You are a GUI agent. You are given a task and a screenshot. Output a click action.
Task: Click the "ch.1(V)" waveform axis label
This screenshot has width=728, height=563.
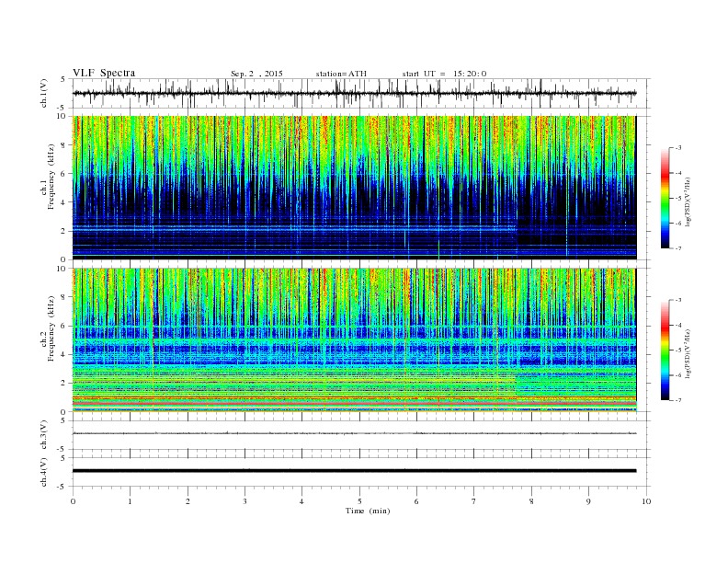click(44, 93)
